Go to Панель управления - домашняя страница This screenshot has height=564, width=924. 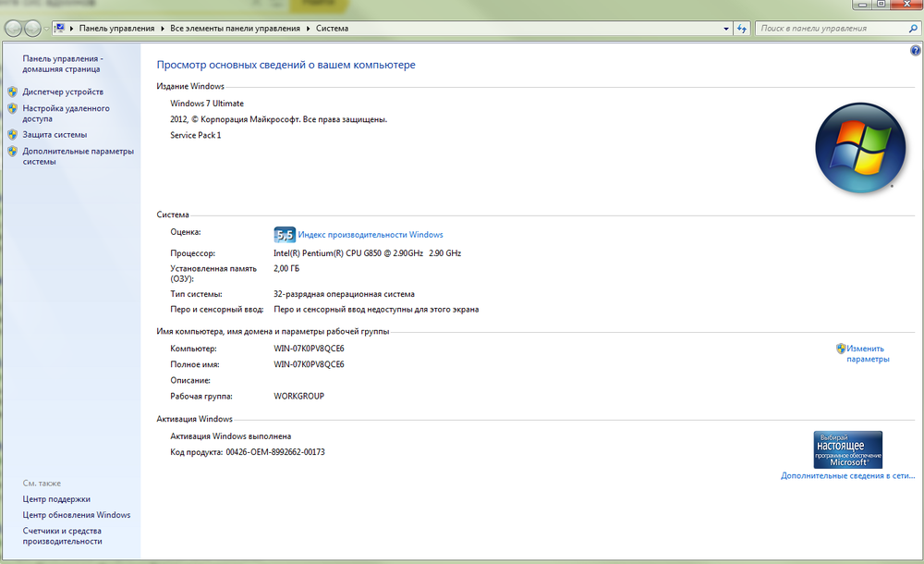(63, 63)
